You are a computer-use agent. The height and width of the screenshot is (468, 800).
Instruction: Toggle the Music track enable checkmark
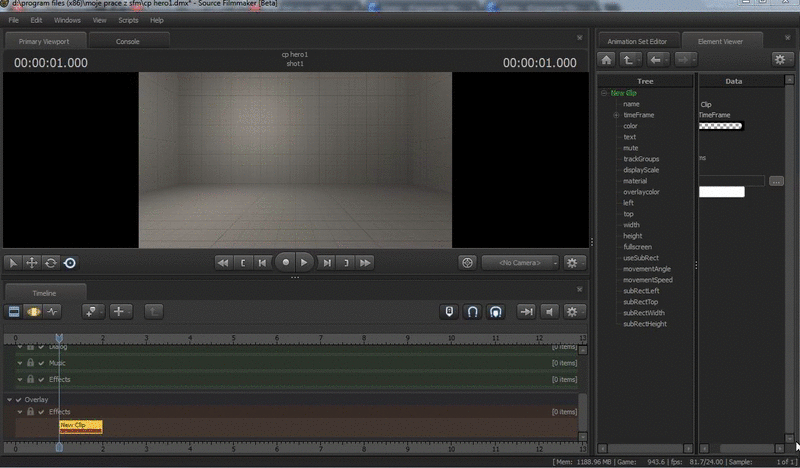[41, 363]
